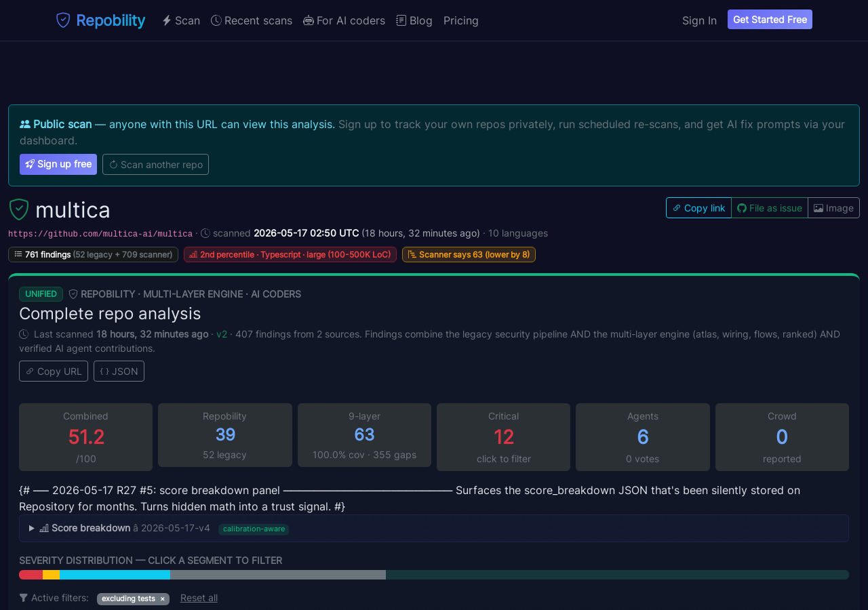Filter by the gray severity segment

[x=278, y=575]
